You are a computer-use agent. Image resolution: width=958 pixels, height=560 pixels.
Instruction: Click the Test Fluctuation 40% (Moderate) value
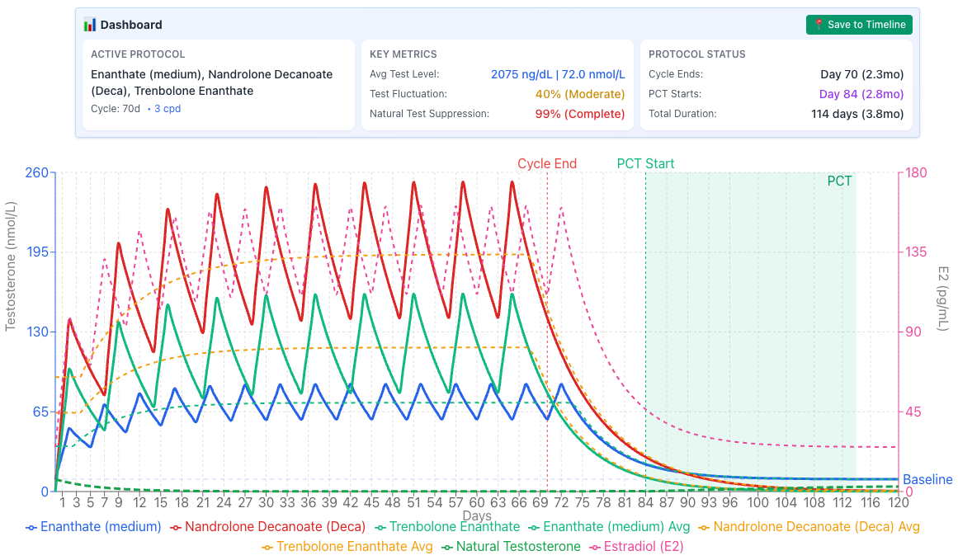(x=579, y=94)
